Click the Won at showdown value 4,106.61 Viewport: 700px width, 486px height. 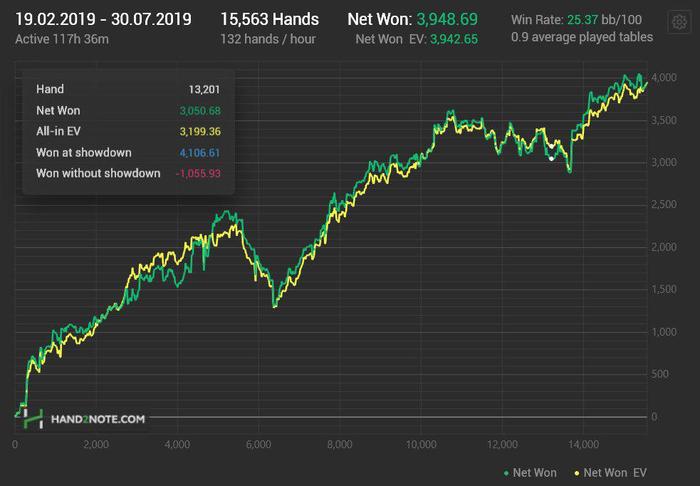(200, 153)
